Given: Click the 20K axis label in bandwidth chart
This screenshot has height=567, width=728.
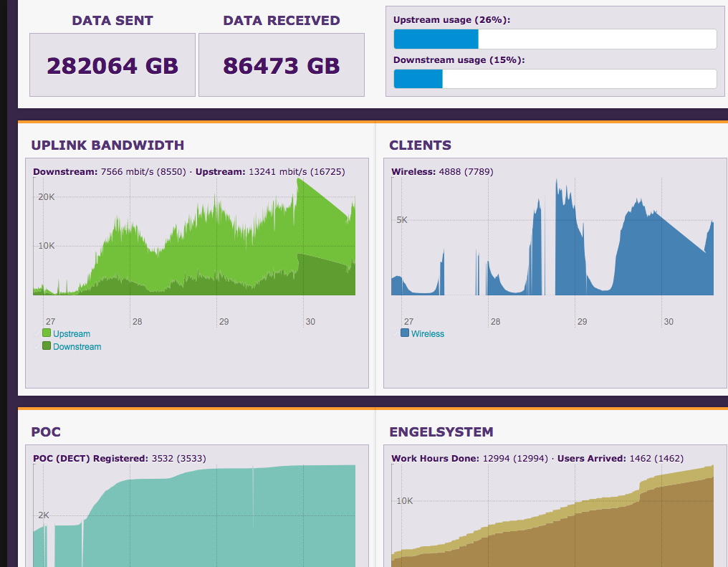Looking at the screenshot, I should pos(47,197).
